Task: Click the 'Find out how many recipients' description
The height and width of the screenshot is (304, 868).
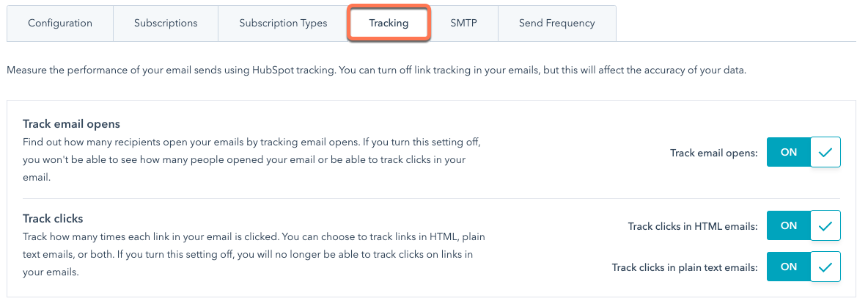Action: click(251, 149)
